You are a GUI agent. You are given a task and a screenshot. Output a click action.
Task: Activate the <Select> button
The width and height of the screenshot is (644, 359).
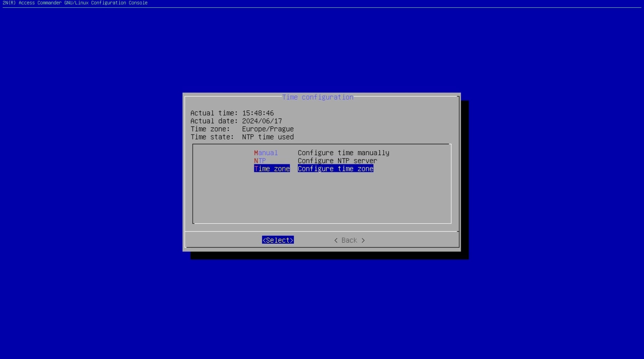pos(278,240)
